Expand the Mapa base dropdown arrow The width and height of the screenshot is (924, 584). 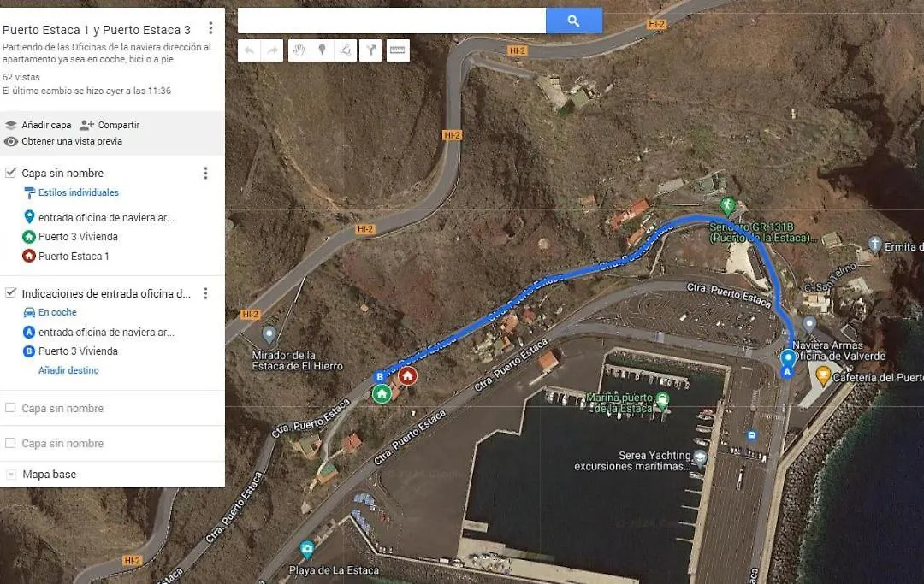10,474
